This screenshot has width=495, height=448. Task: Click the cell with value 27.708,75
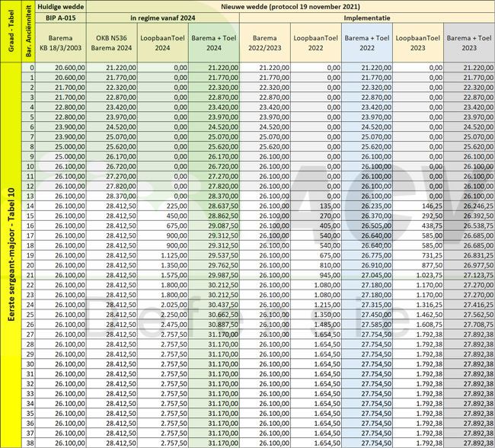coord(469,325)
